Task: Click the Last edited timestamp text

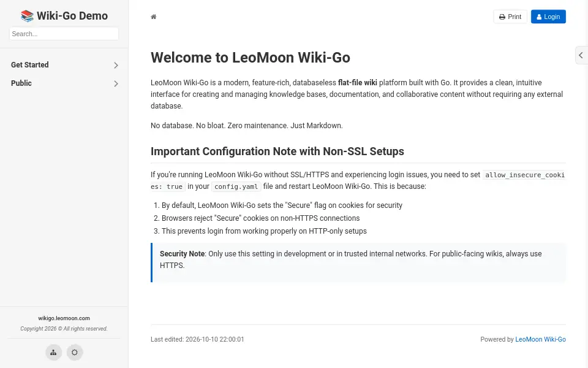Action: [x=197, y=339]
